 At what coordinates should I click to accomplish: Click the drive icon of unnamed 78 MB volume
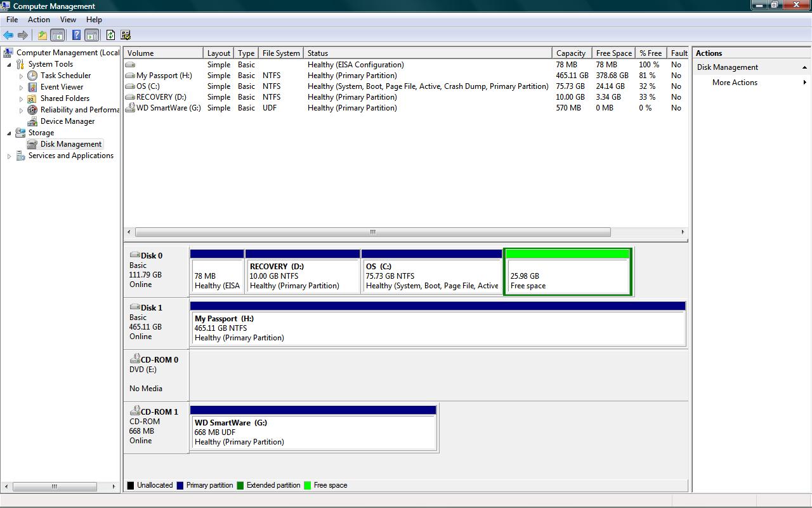pos(130,65)
